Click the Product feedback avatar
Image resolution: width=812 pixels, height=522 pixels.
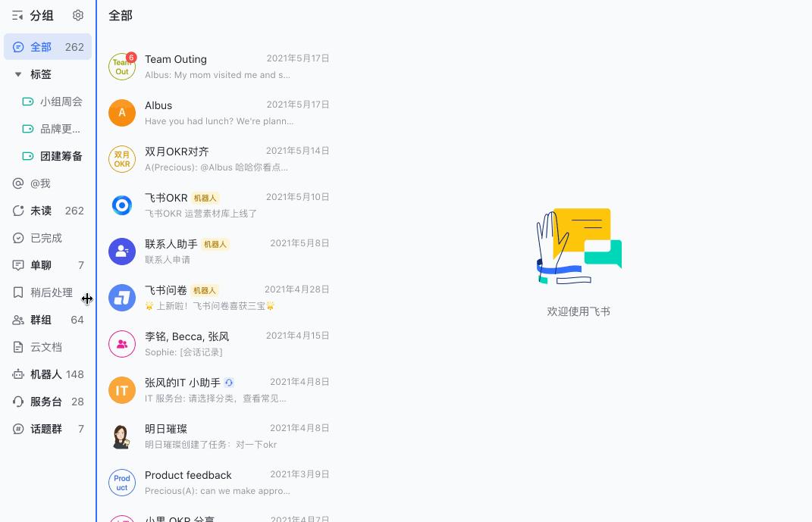(122, 483)
